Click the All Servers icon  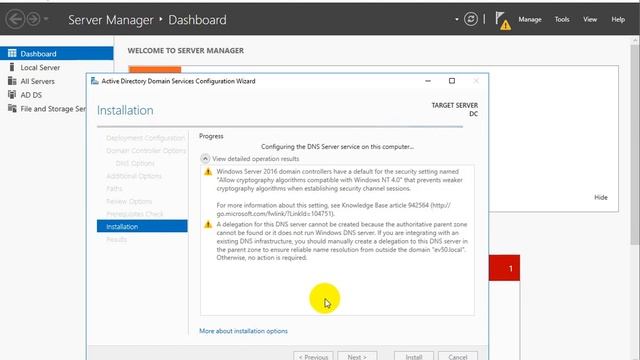point(12,81)
